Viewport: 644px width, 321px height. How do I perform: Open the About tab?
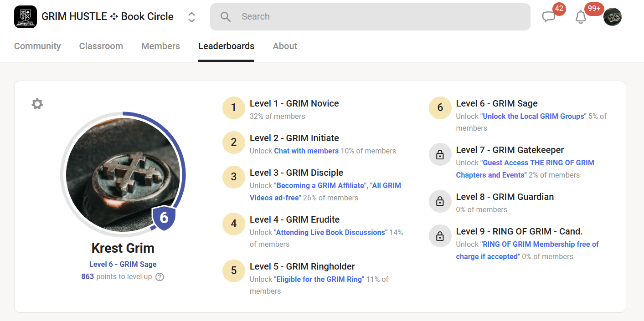[285, 46]
